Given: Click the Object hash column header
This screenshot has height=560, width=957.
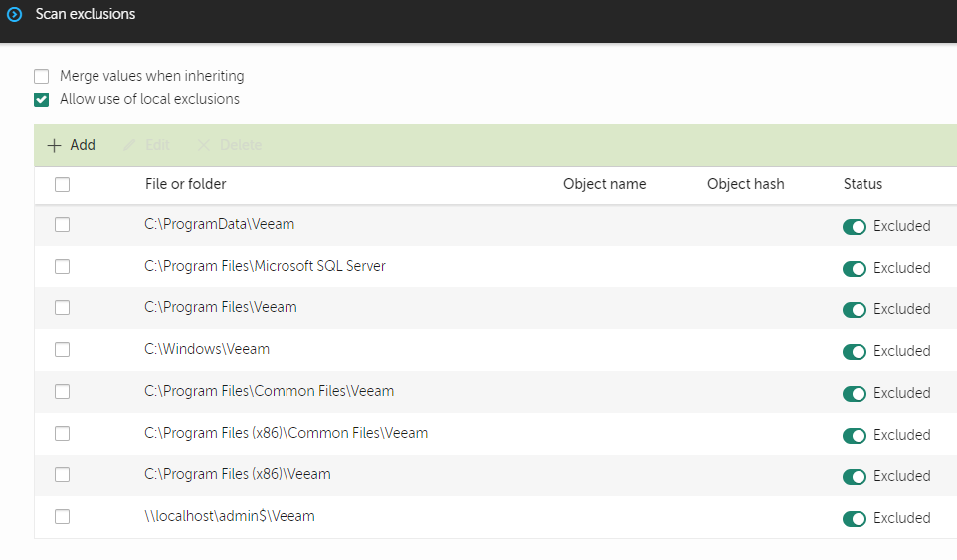Looking at the screenshot, I should click(x=745, y=184).
